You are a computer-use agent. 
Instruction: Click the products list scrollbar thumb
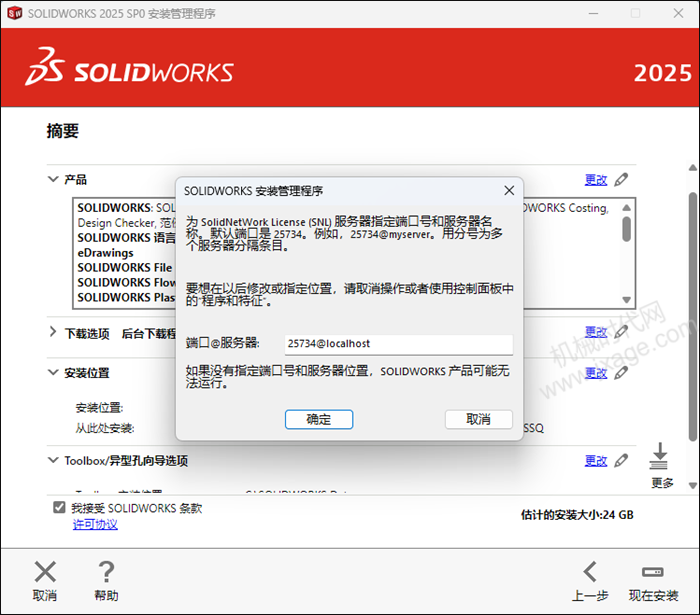[627, 229]
